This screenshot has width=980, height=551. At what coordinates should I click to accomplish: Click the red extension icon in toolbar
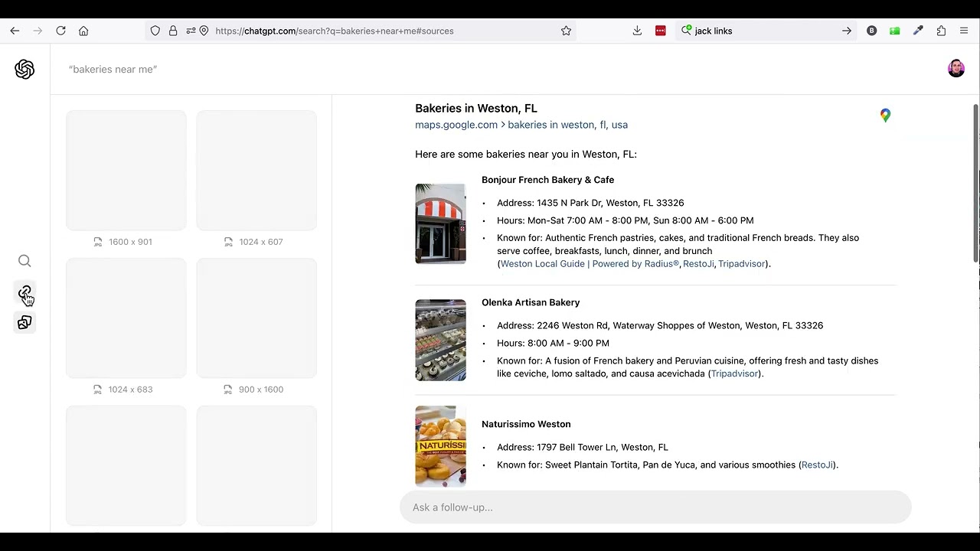click(661, 31)
